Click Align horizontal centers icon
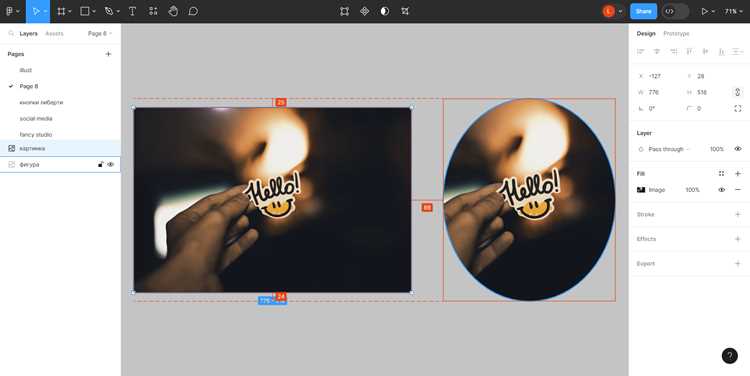Viewport: 750px width, 376px height. (x=657, y=51)
